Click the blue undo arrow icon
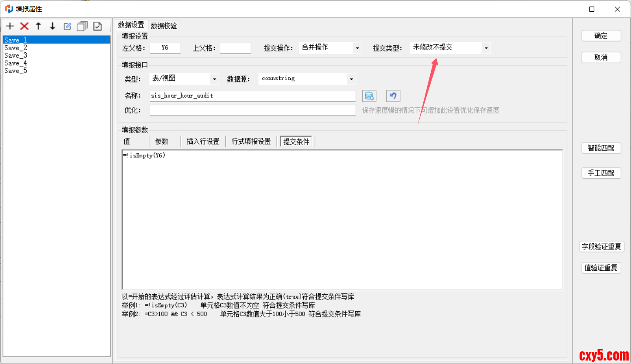Image resolution: width=631 pixels, height=364 pixels. 393,96
